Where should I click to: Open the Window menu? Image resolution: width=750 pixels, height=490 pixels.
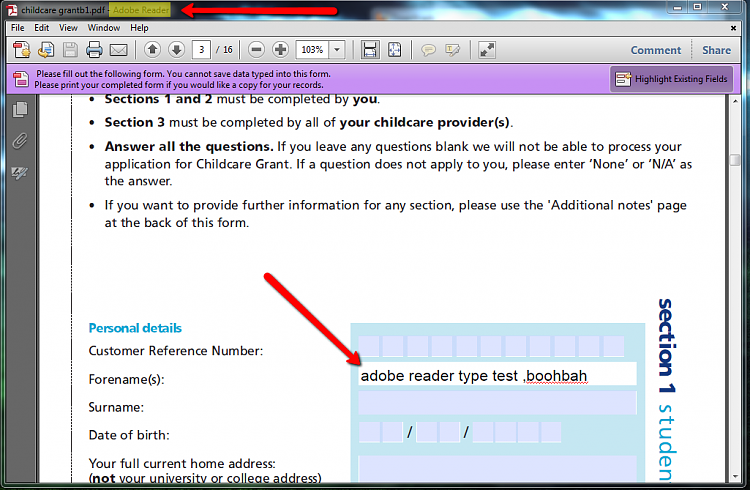coord(104,28)
